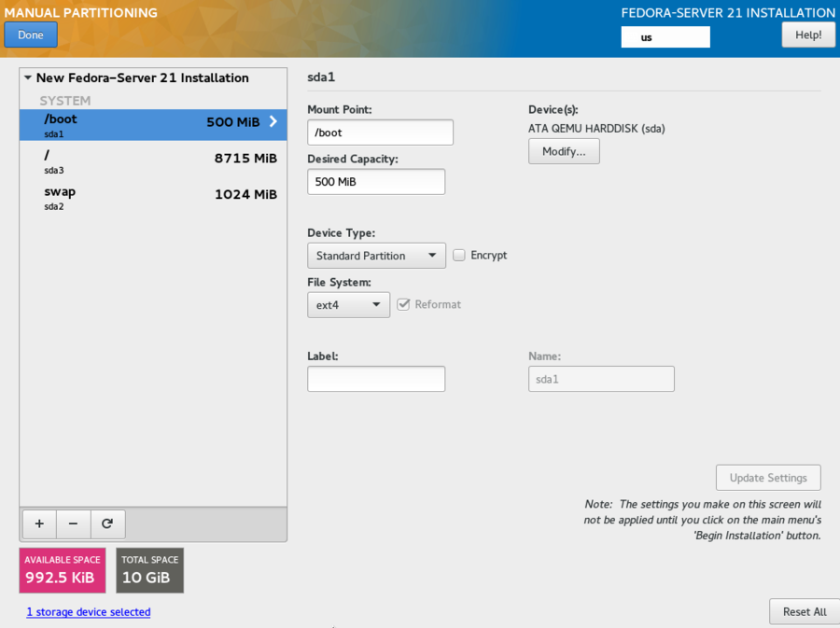Open the File System ext4 dropdown
840x628 pixels.
coord(348,304)
